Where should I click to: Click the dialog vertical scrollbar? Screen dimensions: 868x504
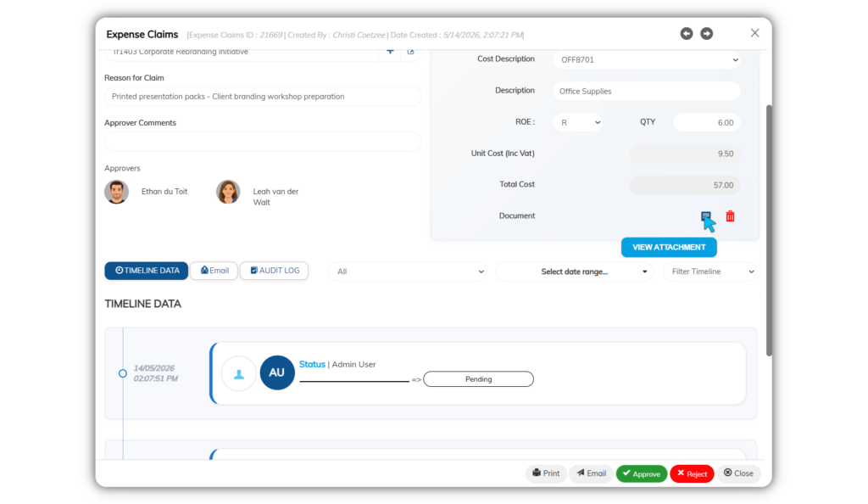(769, 230)
